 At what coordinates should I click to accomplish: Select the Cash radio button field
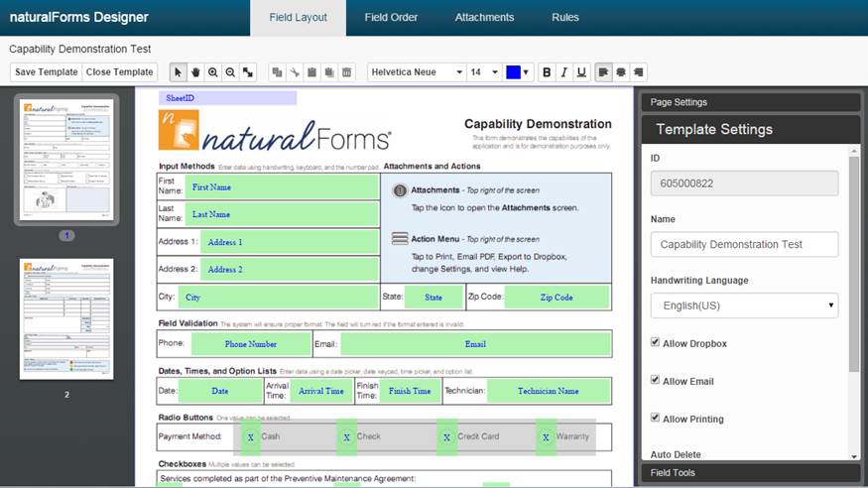pos(251,437)
